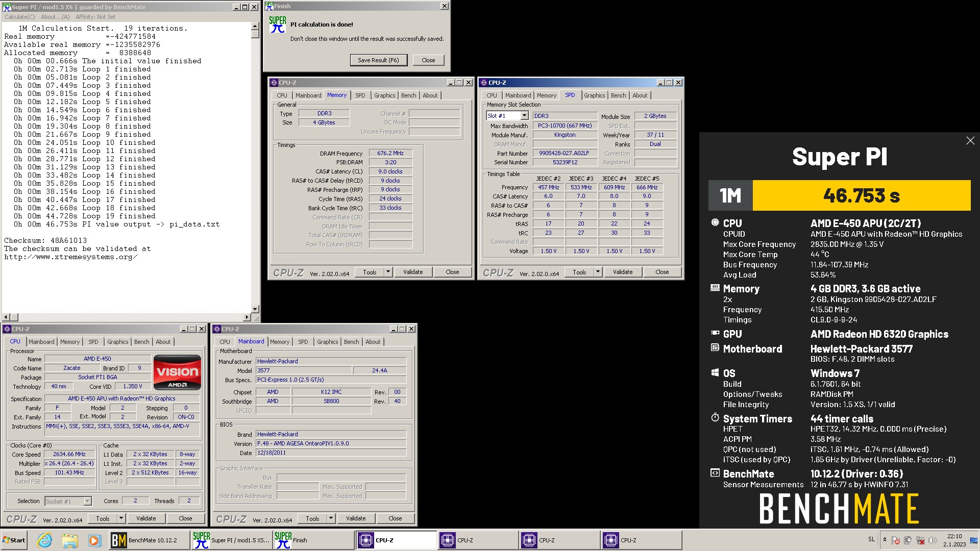980x551 pixels.
Task: Activate the Finish dialog taskbar button
Action: (x=313, y=540)
